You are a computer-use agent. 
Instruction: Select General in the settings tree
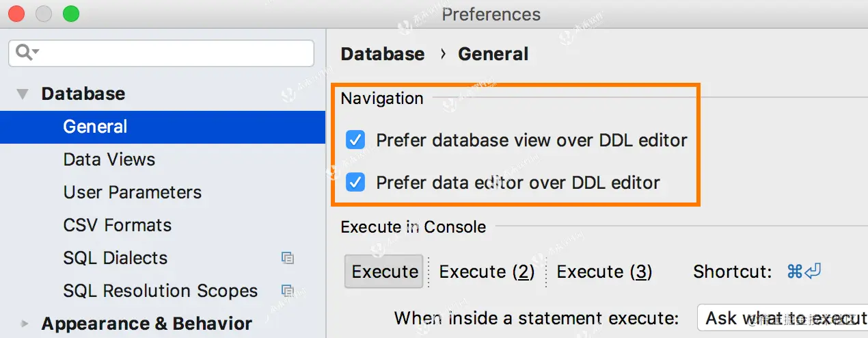coord(95,127)
